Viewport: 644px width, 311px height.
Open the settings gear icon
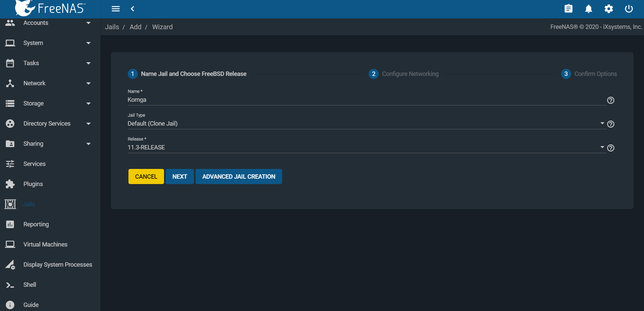coord(608,9)
